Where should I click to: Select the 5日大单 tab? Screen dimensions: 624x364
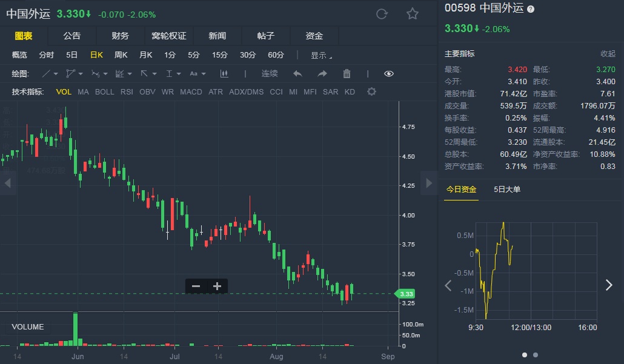(x=507, y=190)
